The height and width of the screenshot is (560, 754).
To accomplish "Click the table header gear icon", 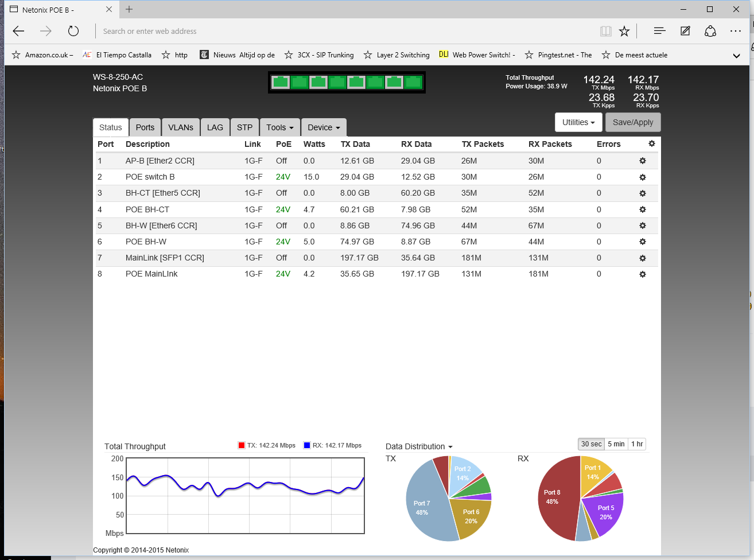I will (652, 144).
